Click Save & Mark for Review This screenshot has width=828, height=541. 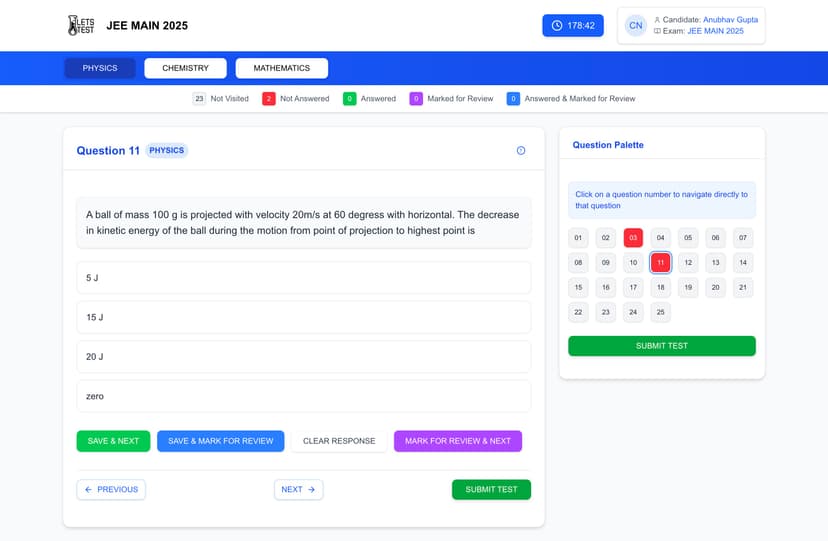coord(220,441)
